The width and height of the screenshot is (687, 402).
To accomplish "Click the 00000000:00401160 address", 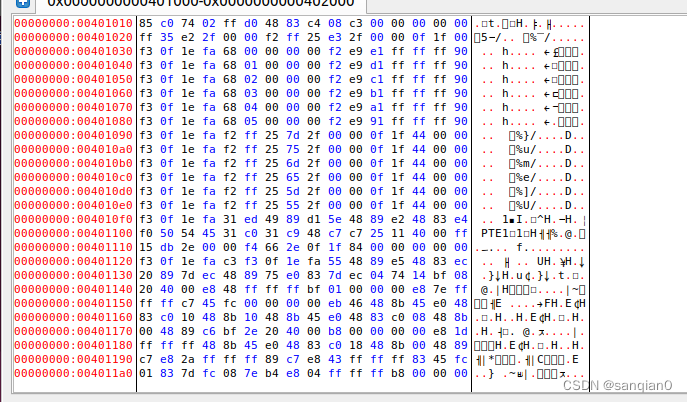I will point(73,317).
